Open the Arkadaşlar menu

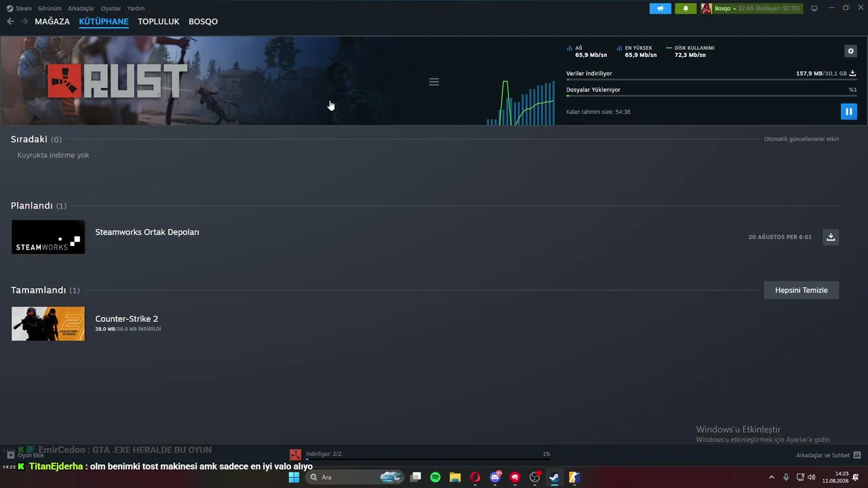coord(81,9)
